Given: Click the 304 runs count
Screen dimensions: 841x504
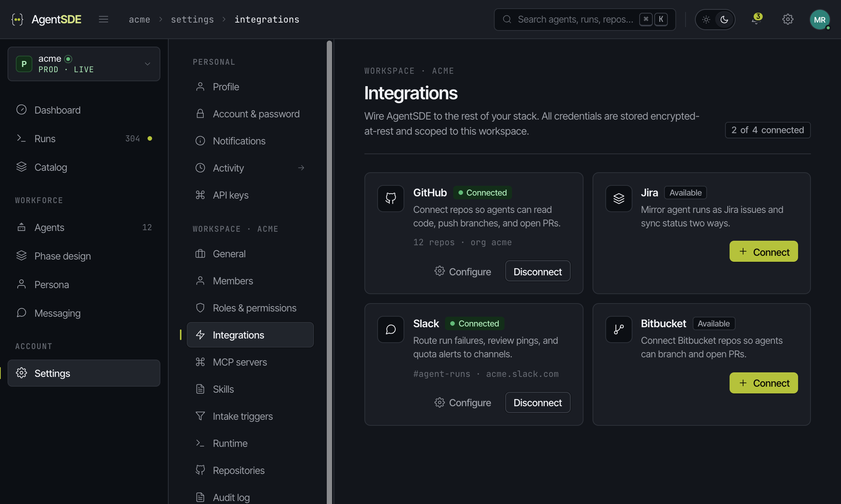Looking at the screenshot, I should click(133, 139).
